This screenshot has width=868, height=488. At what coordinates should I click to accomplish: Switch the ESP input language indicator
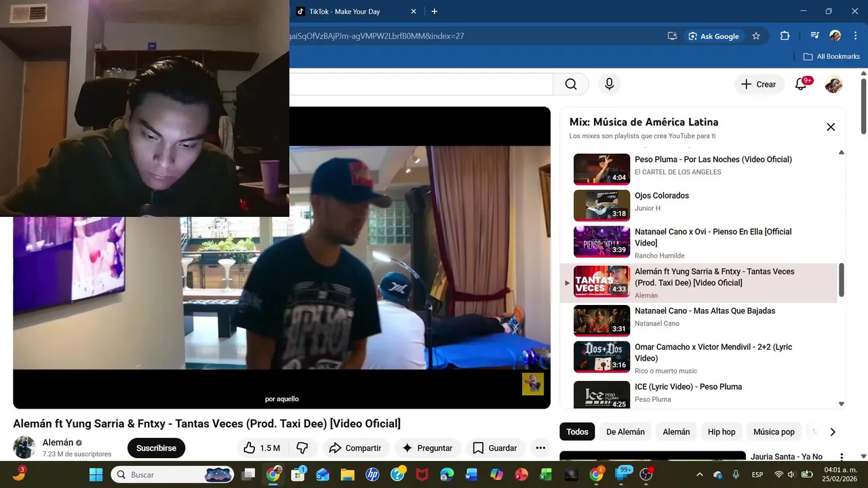(757, 474)
